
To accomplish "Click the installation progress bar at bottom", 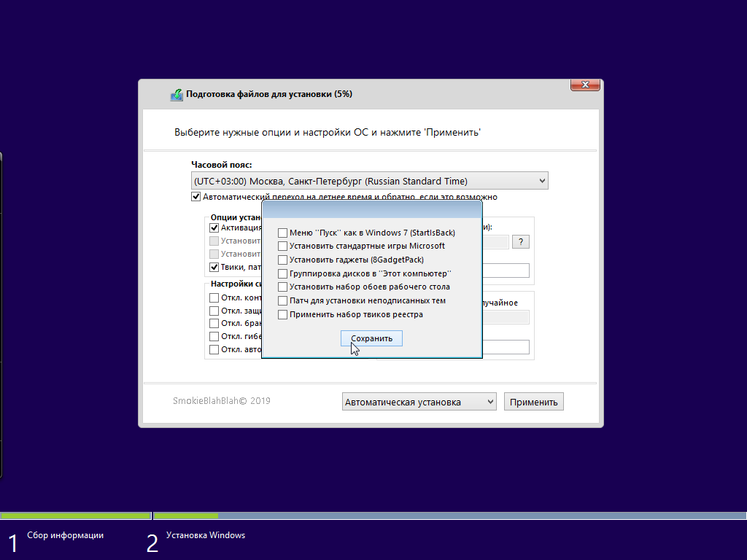I will click(373, 516).
